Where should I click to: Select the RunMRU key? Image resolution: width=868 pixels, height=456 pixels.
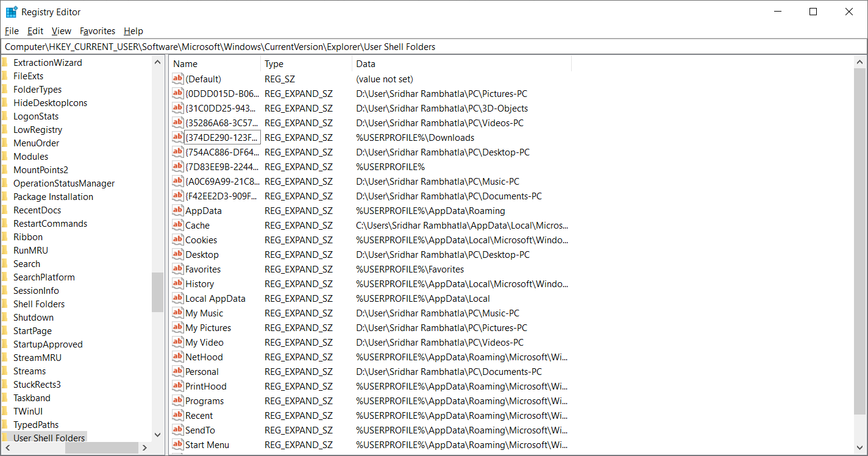coord(30,251)
